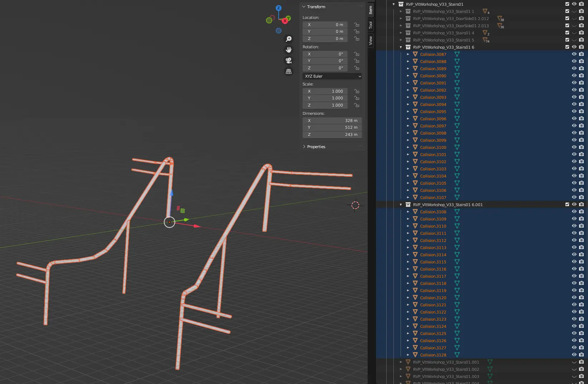The image size is (588, 384).
Task: Uncheck checkbox for RVP_VltWorkshop_V33_DoorSide01 2.013
Action: click(x=567, y=25)
